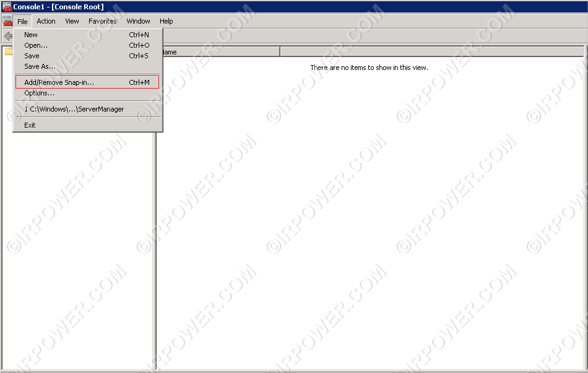Image resolution: width=588 pixels, height=373 pixels.
Task: Click Exit in the File menu
Action: pos(30,125)
